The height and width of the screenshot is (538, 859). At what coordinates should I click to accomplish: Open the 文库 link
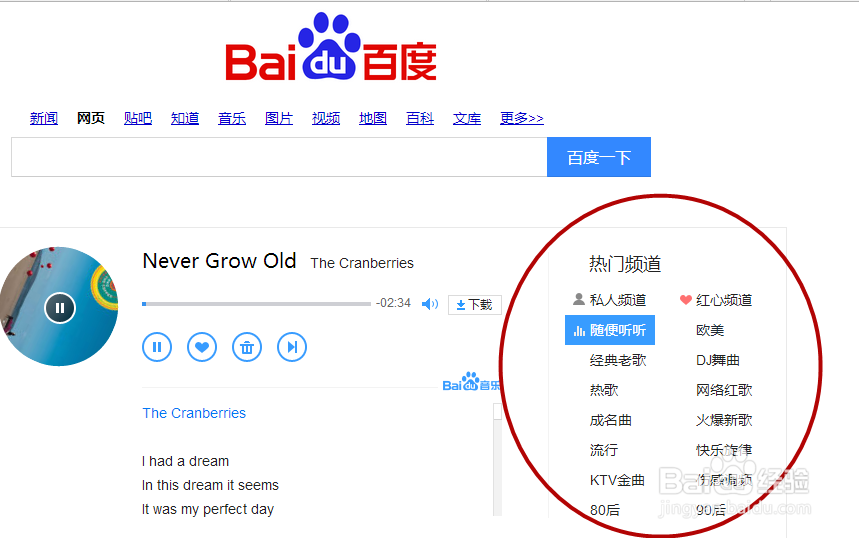tap(467, 118)
